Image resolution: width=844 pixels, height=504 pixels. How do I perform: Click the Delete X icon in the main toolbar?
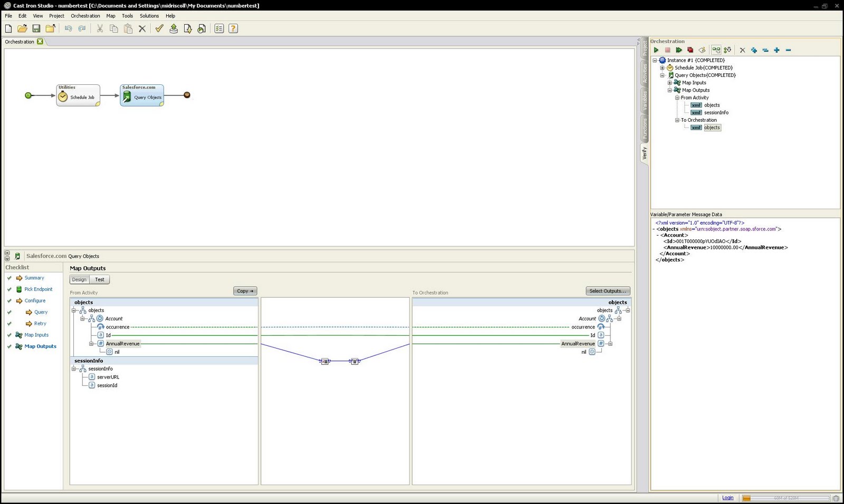142,28
